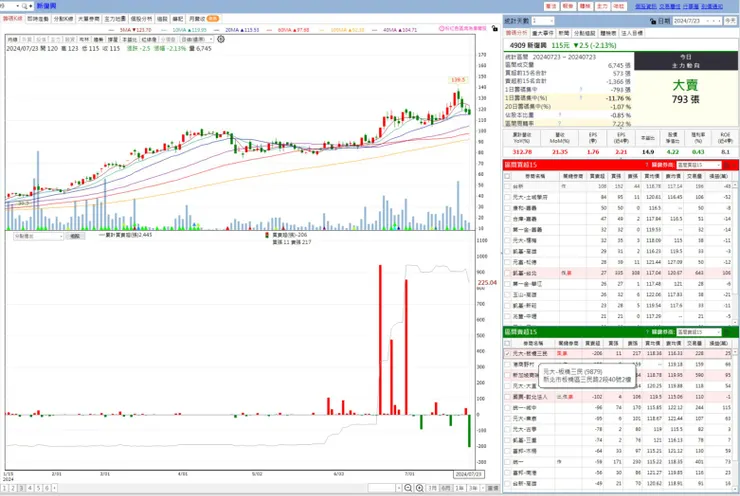Open dropdown arrow next to search magnifier
Viewport: 740px width, 496px height.
pos(31,6)
